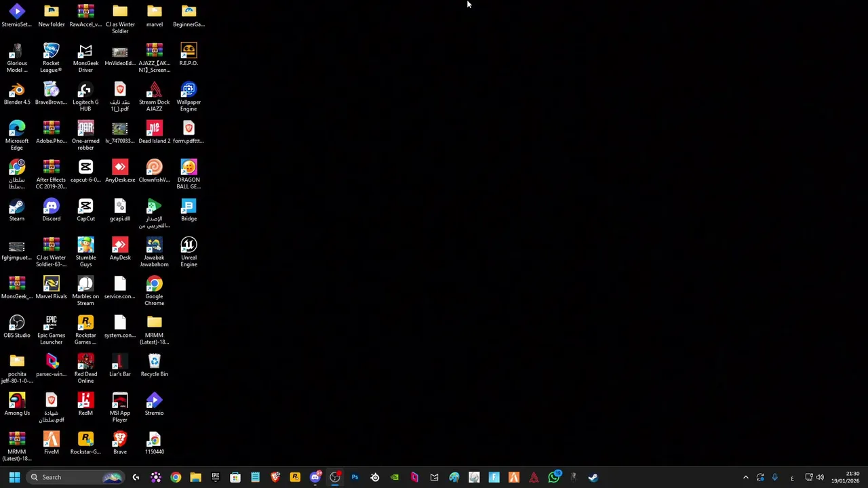
Task: Select the Rocket League desktop icon
Action: (51, 58)
